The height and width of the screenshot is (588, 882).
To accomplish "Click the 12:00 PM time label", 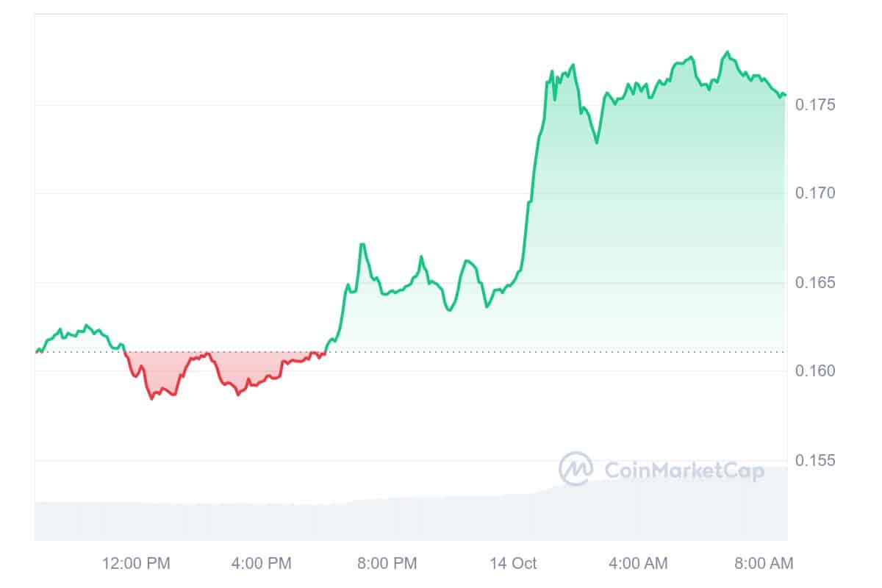I will (x=136, y=564).
